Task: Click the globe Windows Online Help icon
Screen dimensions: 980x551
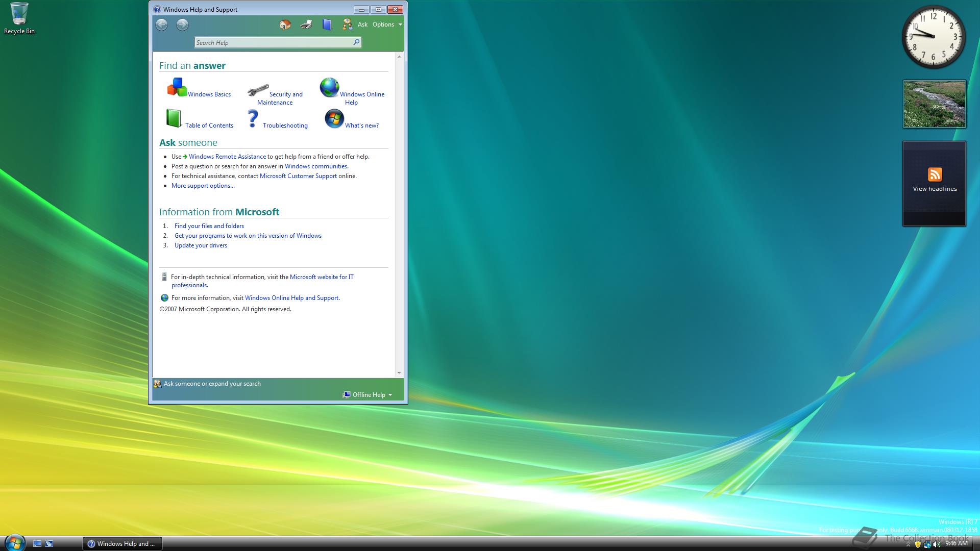Action: [x=329, y=87]
